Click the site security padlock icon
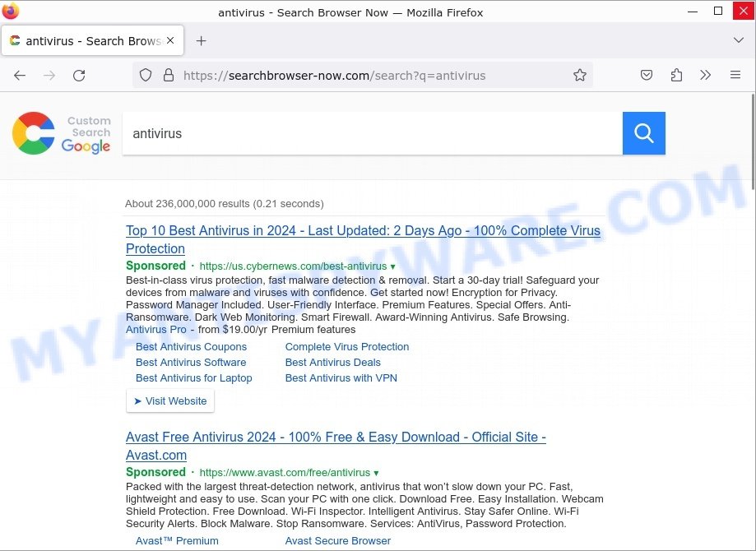 click(169, 75)
